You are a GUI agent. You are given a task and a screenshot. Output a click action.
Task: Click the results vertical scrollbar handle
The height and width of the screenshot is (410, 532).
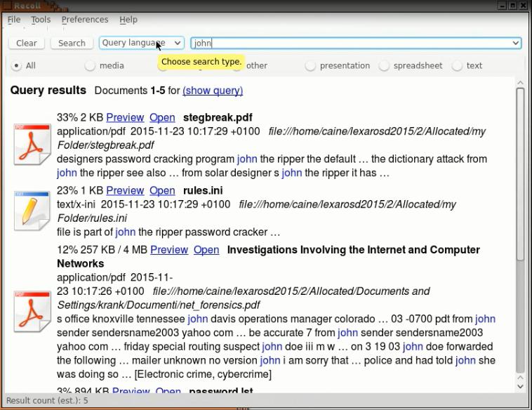[x=520, y=174]
